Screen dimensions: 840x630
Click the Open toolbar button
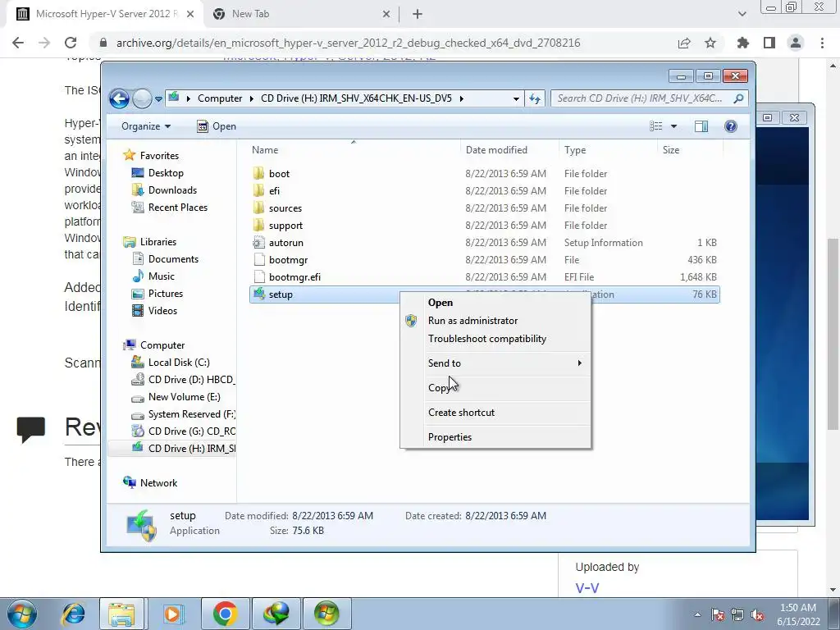pyautogui.click(x=217, y=126)
